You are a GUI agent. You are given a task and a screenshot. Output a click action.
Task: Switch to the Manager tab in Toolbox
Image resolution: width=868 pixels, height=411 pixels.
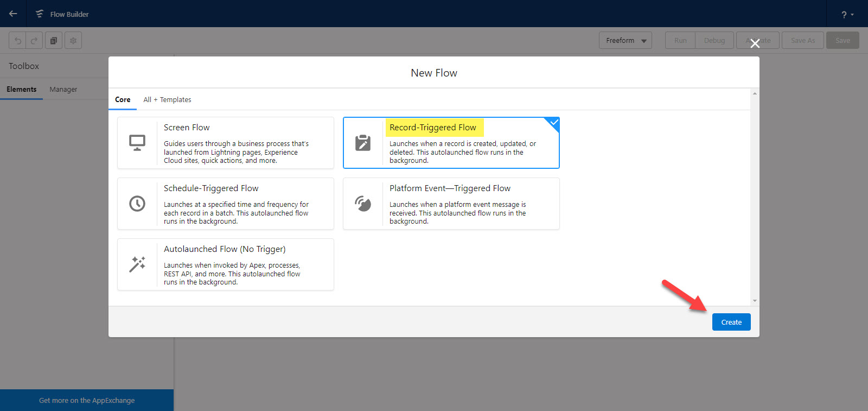tap(63, 90)
